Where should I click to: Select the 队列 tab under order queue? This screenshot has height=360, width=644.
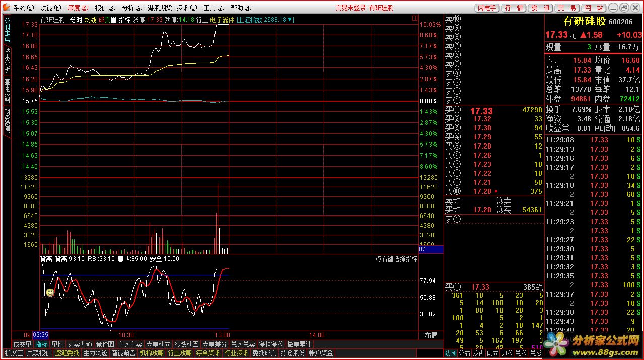pos(450,354)
